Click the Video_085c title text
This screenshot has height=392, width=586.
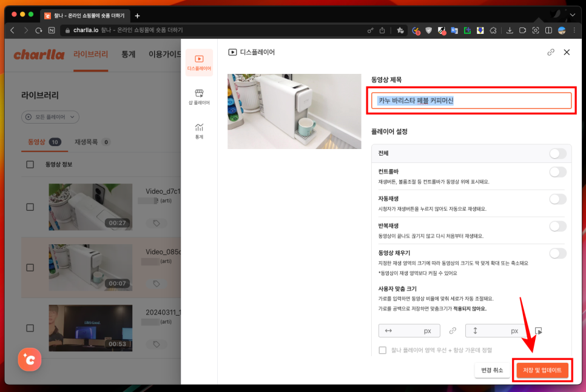click(163, 251)
